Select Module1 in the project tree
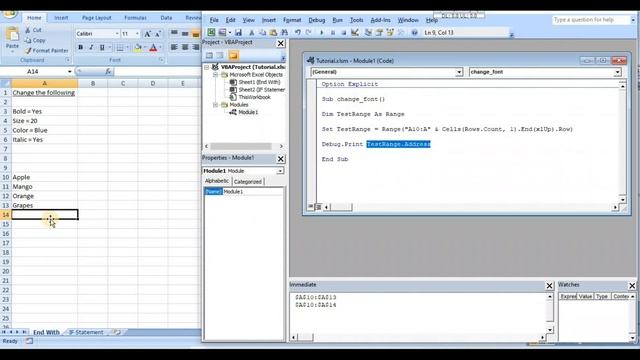The height and width of the screenshot is (360, 640). click(x=248, y=112)
